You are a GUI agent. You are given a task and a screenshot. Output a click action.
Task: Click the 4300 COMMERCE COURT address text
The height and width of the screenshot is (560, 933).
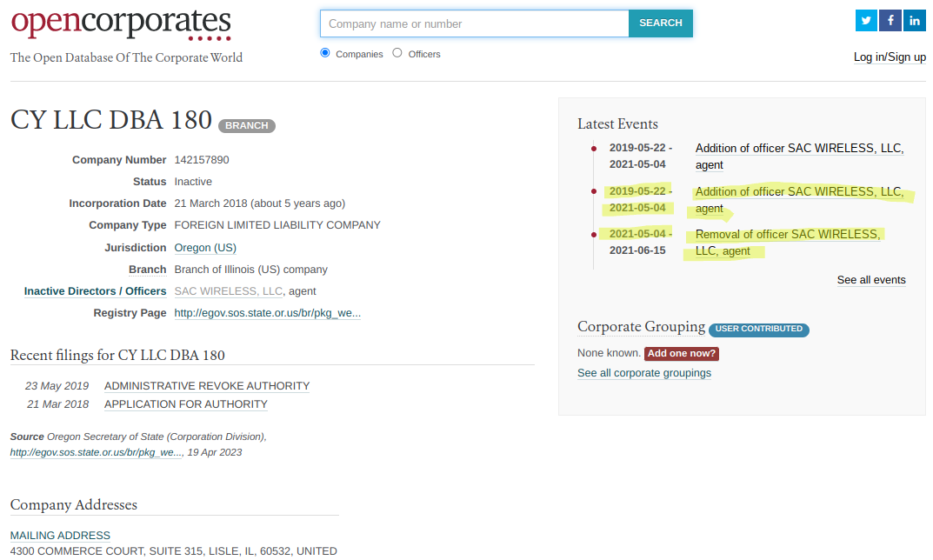[x=174, y=551]
